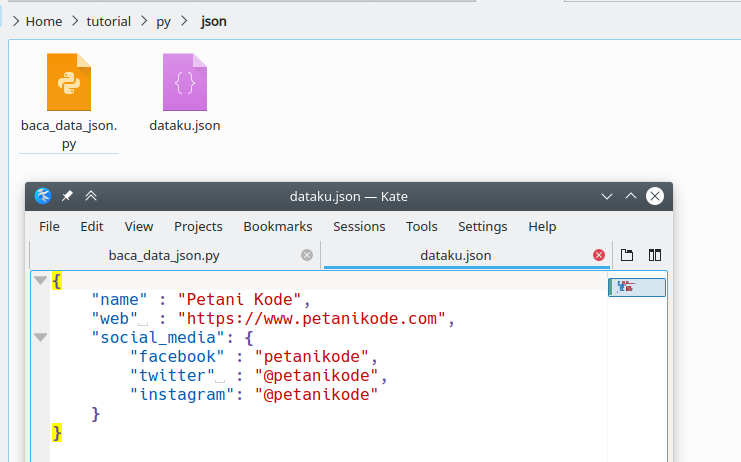
Task: Go to py folder in breadcrumb
Action: [x=164, y=22]
